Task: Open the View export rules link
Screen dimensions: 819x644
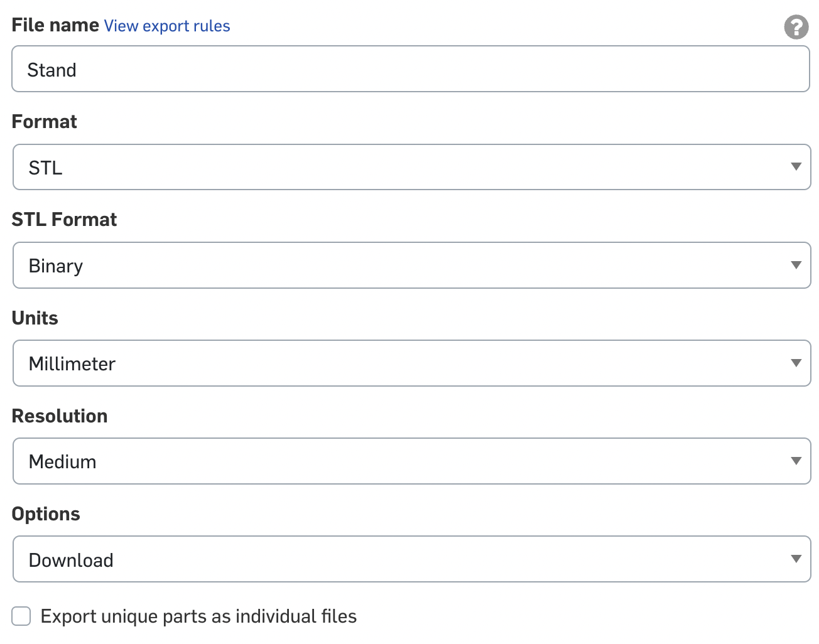Action: point(167,26)
